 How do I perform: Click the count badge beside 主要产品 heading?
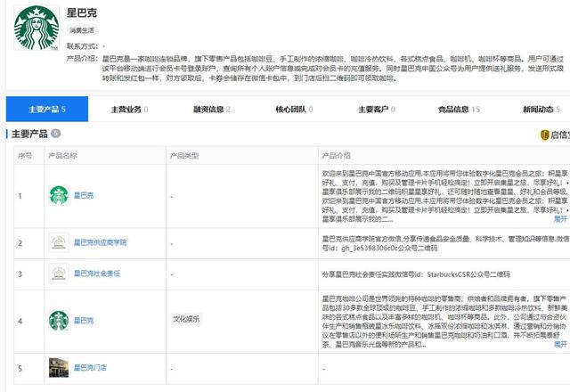coord(55,134)
